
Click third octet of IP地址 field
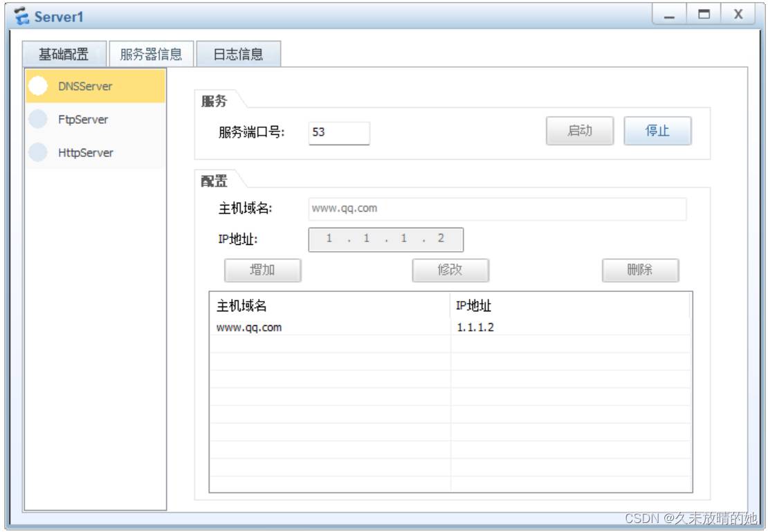point(403,239)
